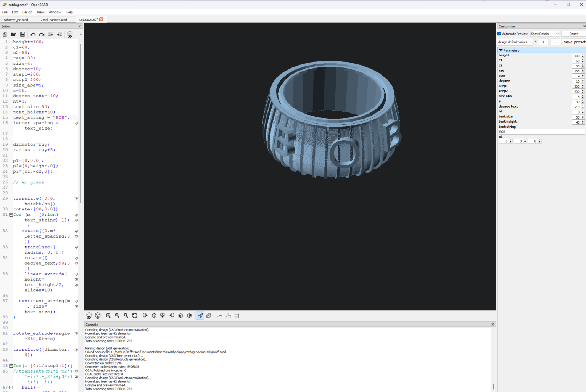Reset the 3D view rotation
Image resolution: width=586 pixels, height=392 pixels.
pos(135,316)
